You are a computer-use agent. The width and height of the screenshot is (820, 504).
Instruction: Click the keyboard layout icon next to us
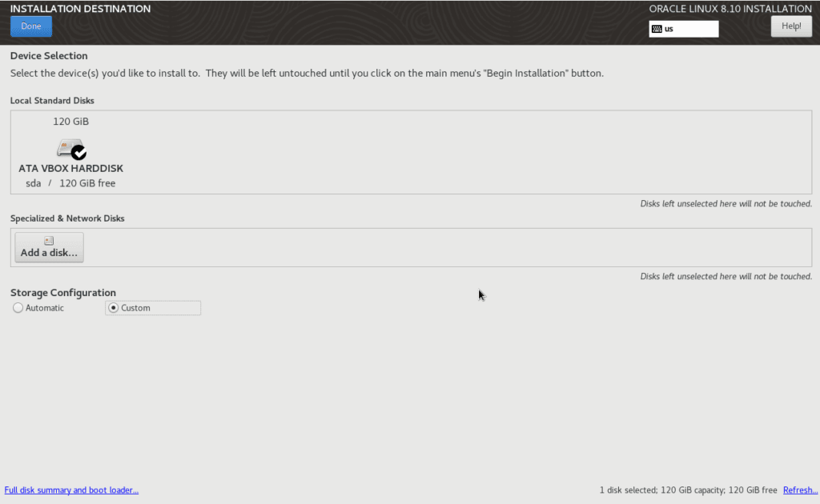[x=657, y=29]
